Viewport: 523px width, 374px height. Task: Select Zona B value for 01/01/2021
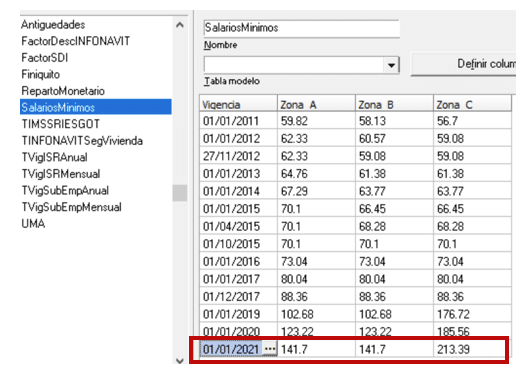tap(394, 349)
